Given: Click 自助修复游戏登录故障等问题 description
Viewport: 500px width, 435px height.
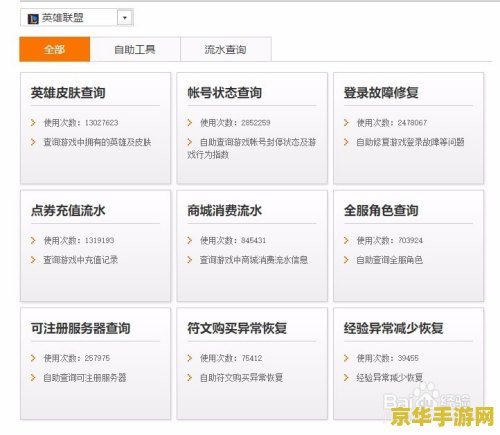Looking at the screenshot, I should pos(410,142).
